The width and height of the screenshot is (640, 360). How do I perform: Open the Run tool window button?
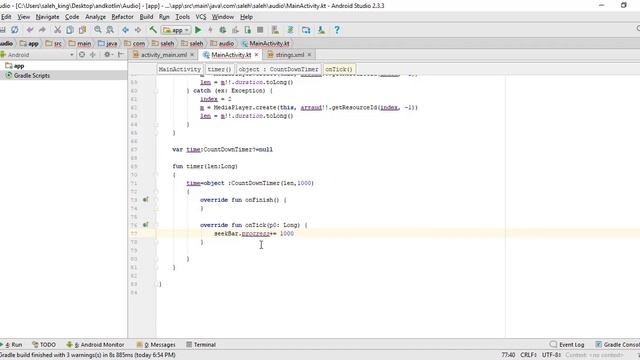(12, 344)
